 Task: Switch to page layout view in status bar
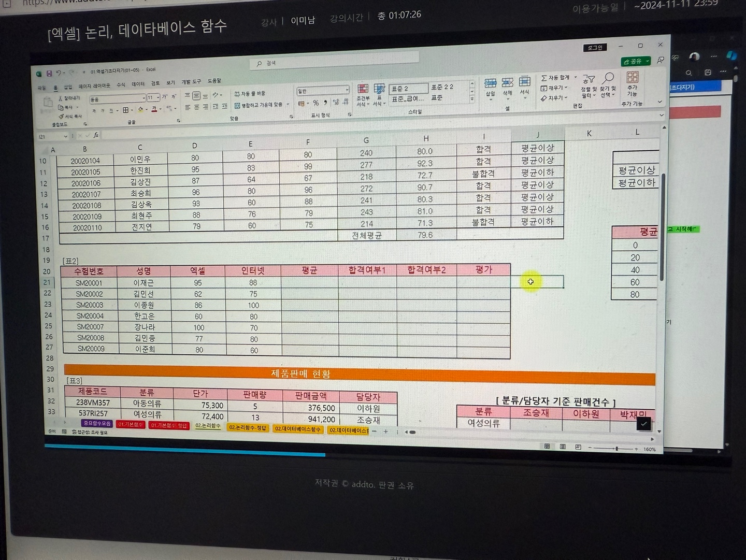[563, 447]
